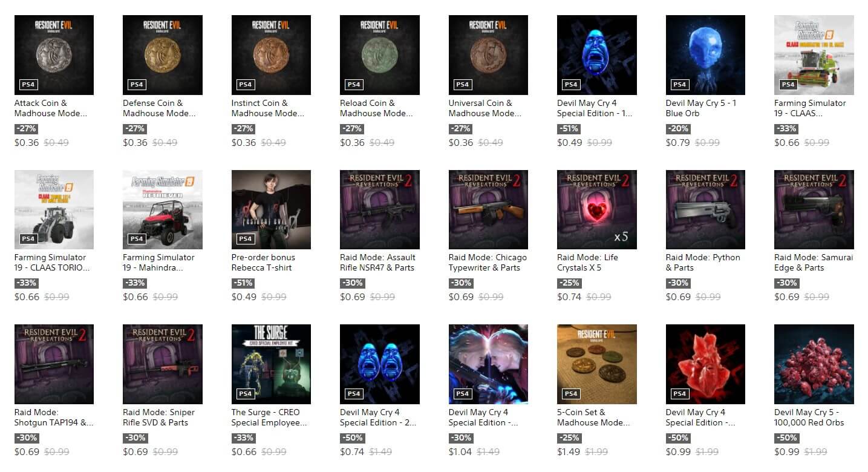Click the Reload Coin & Madhouse Mode title

pyautogui.click(x=376, y=108)
